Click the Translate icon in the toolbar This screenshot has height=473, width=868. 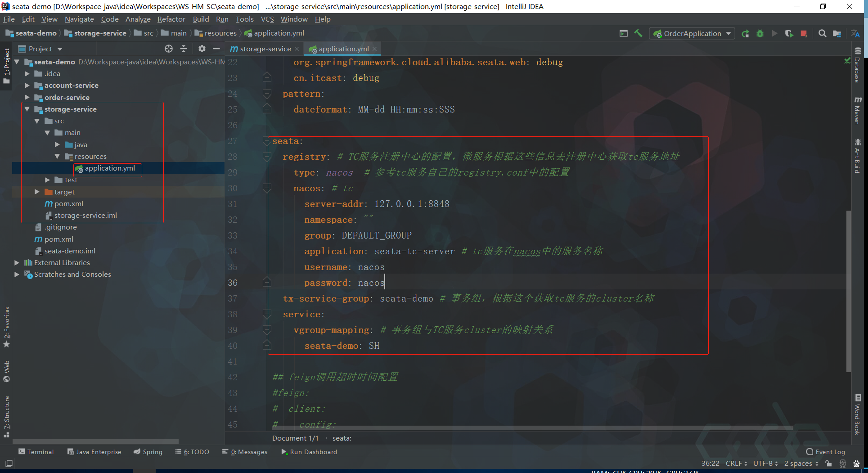(x=855, y=33)
